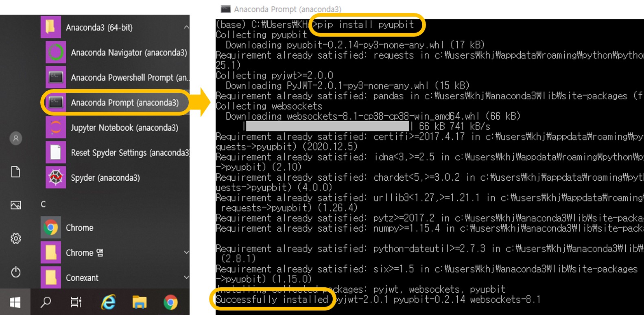Screen dimensions: 644x315
Task: Click 'Downloading websockets-8.1' line
Action: pos(373,116)
